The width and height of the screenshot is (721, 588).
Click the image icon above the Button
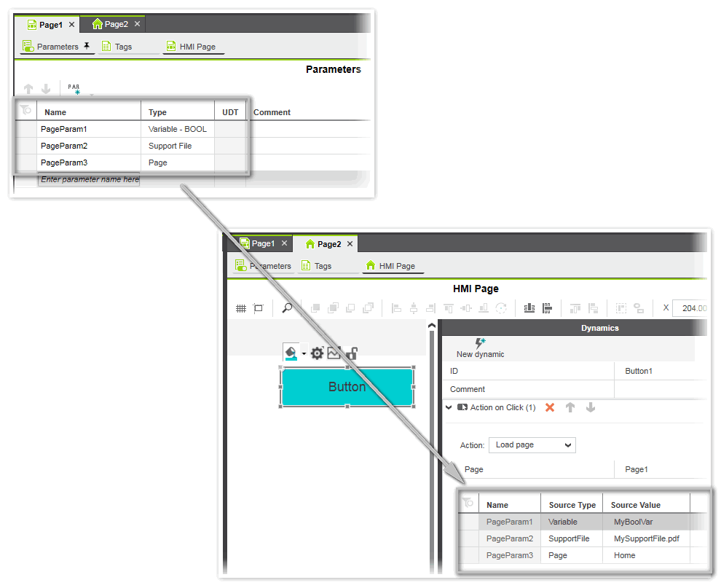334,353
